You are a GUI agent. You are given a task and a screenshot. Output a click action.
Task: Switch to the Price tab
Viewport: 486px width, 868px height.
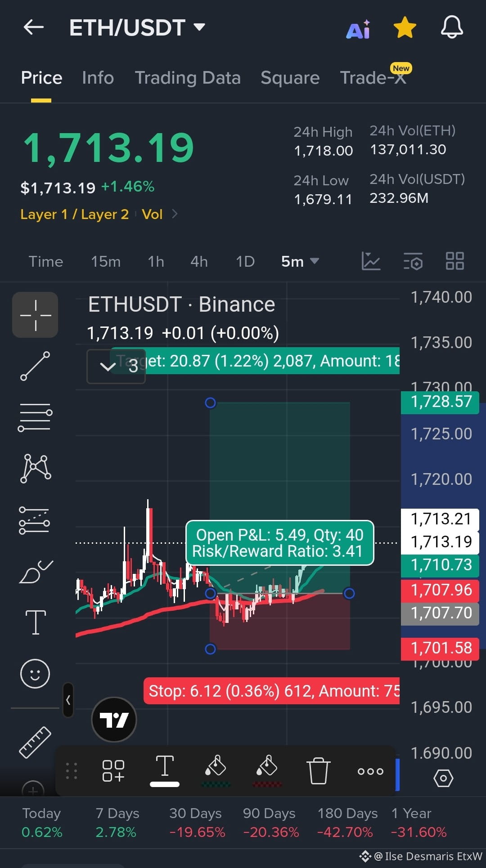(41, 78)
